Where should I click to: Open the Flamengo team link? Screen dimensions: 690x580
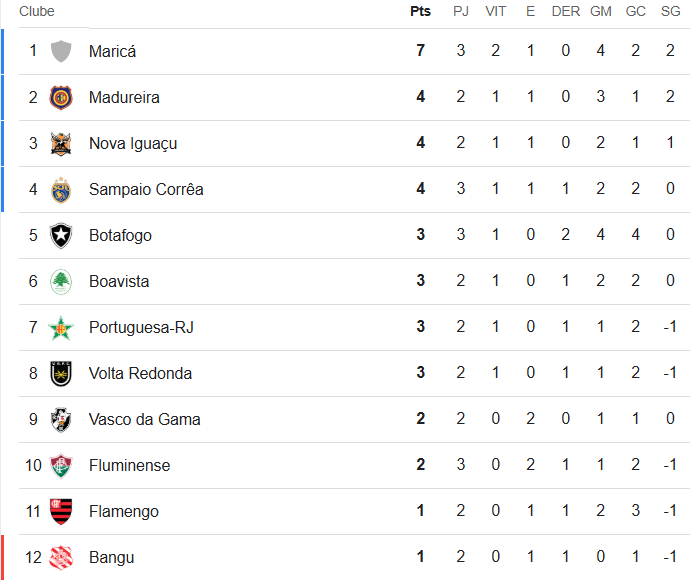point(123,511)
